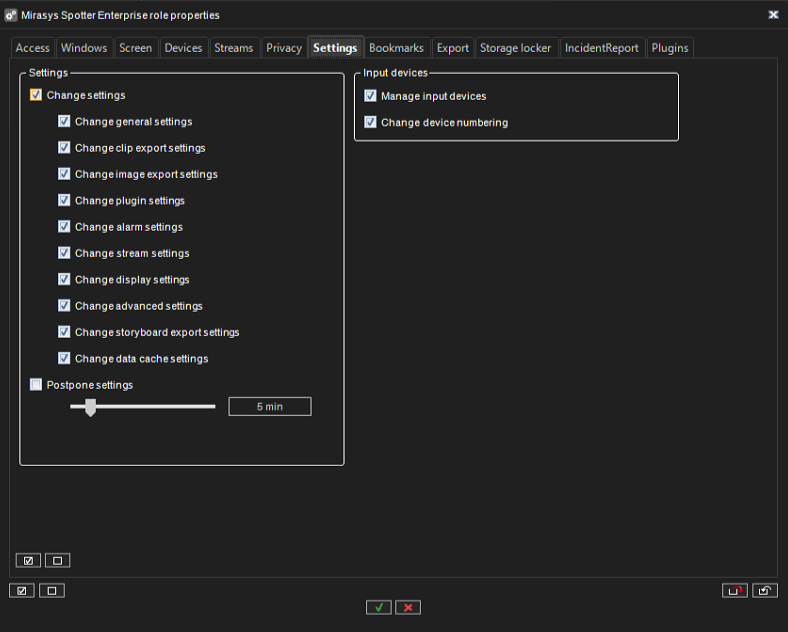Click the 5 min value field
Viewport: 788px width, 632px height.
[269, 407]
